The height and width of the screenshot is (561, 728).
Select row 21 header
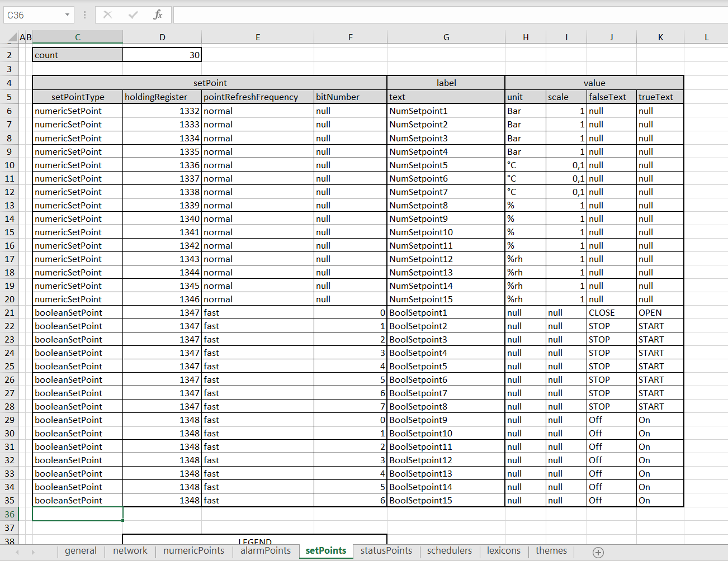click(10, 313)
